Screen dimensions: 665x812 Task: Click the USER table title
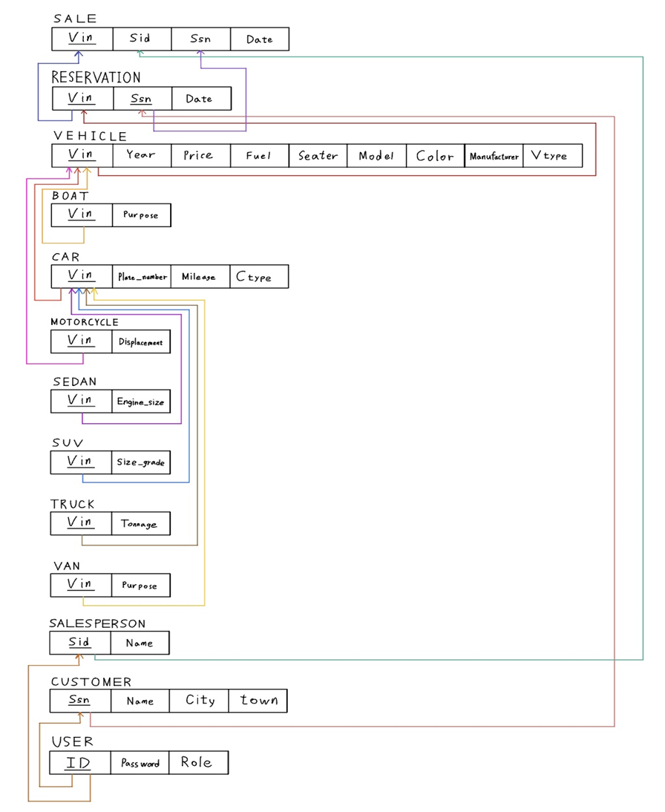pyautogui.click(x=73, y=741)
